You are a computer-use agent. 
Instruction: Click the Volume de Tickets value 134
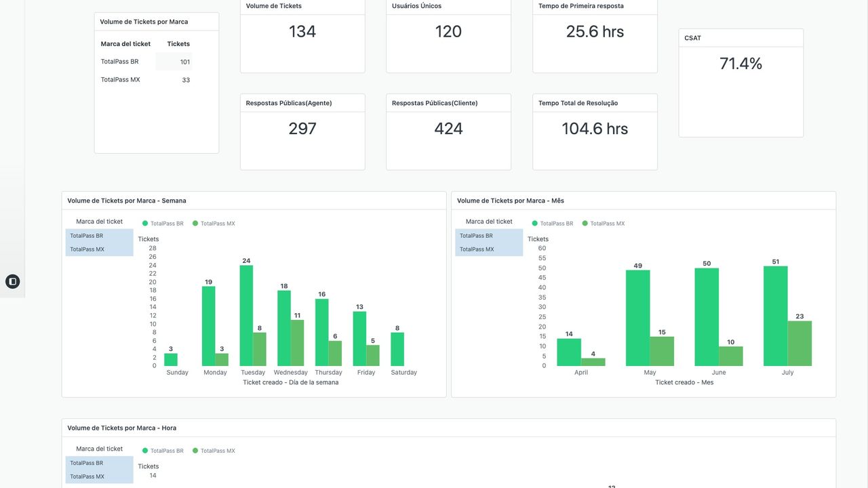tap(302, 32)
